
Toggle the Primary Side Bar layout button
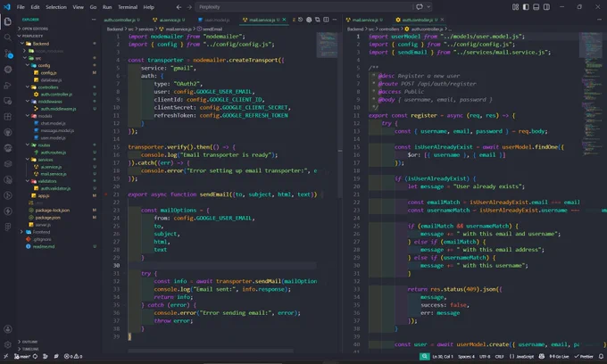point(526,7)
